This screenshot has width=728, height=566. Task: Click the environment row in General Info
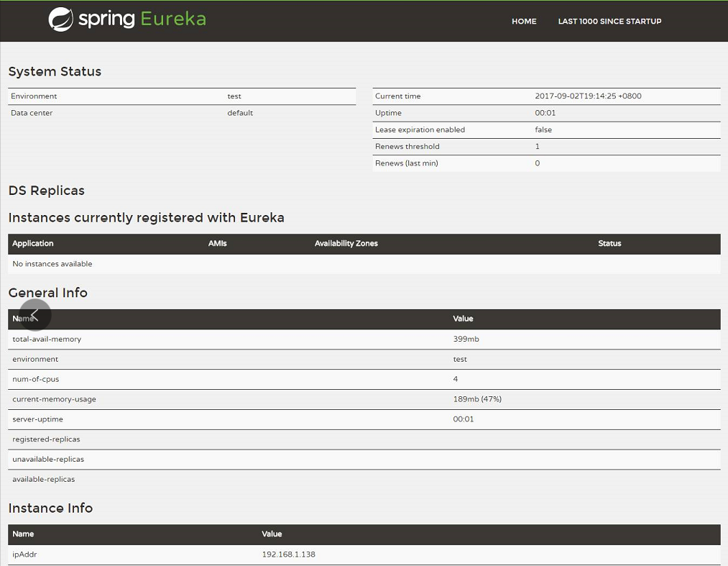[x=364, y=359]
